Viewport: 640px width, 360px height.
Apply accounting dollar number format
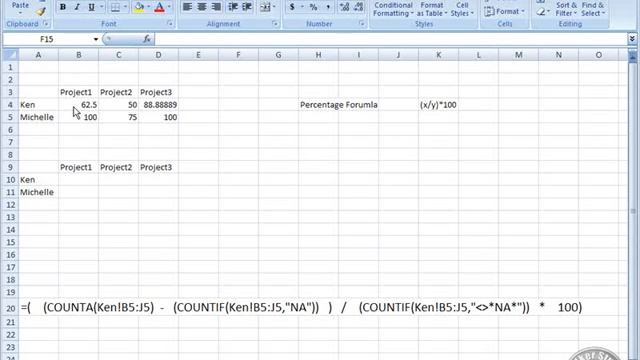click(x=292, y=7)
